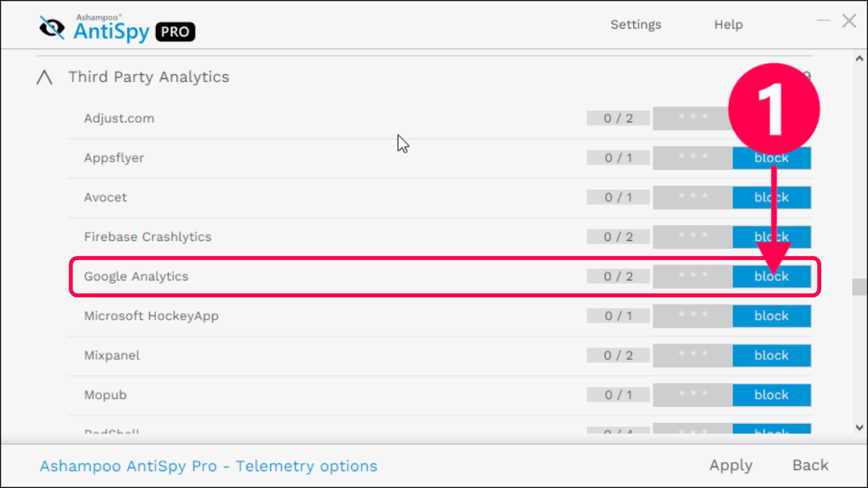The height and width of the screenshot is (488, 868).
Task: Collapse the Third Party Analytics section
Action: click(44, 77)
